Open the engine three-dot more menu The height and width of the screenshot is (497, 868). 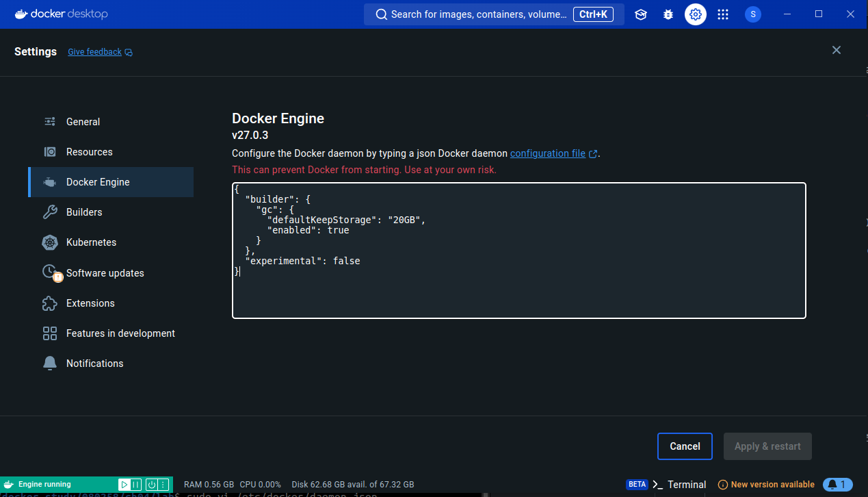point(163,484)
